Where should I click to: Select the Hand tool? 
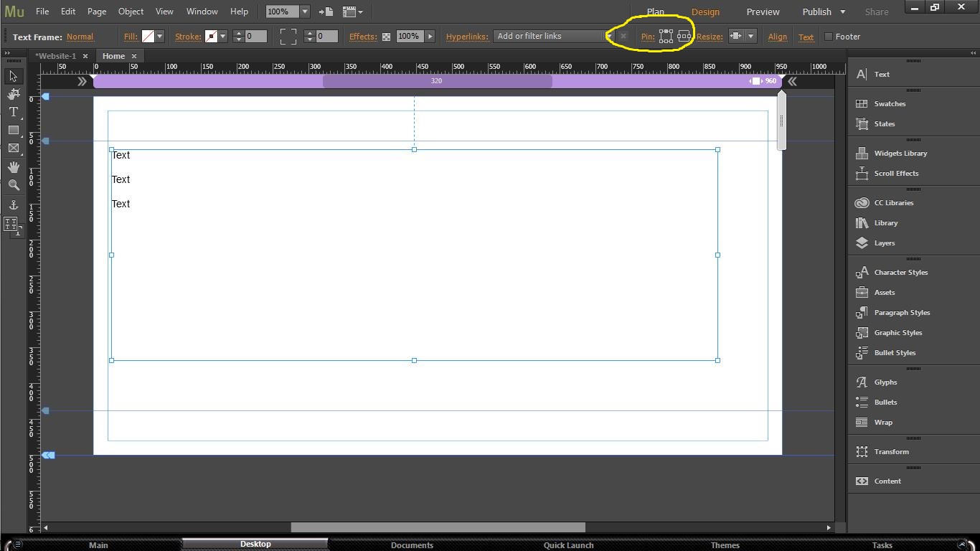point(13,167)
